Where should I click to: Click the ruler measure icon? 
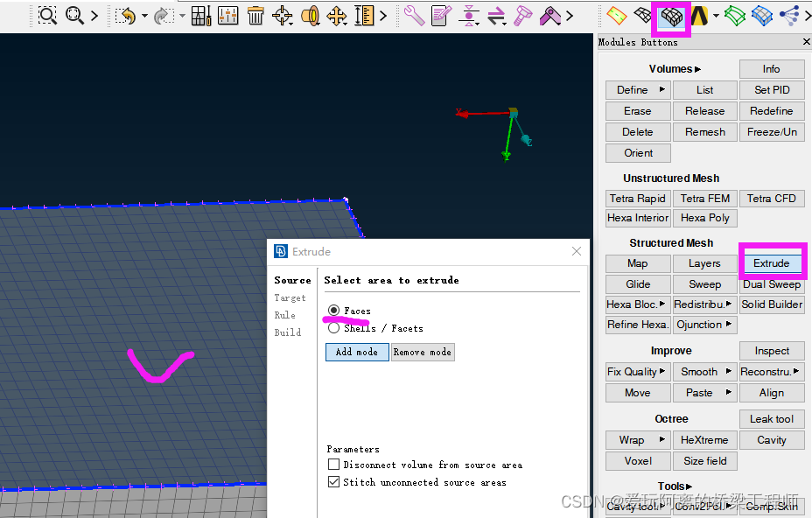tap(365, 16)
